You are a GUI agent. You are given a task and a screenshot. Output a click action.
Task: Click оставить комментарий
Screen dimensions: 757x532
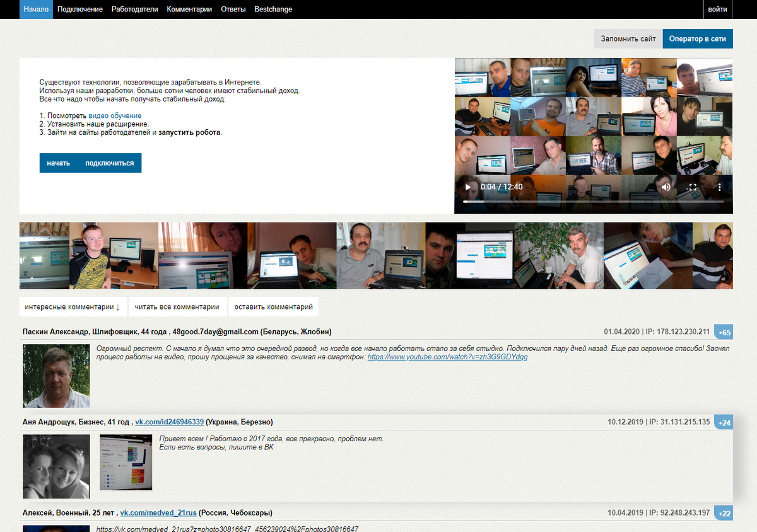(x=273, y=307)
